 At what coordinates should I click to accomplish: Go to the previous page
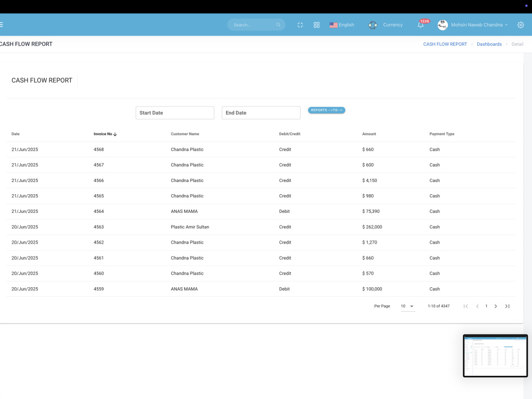(x=477, y=306)
